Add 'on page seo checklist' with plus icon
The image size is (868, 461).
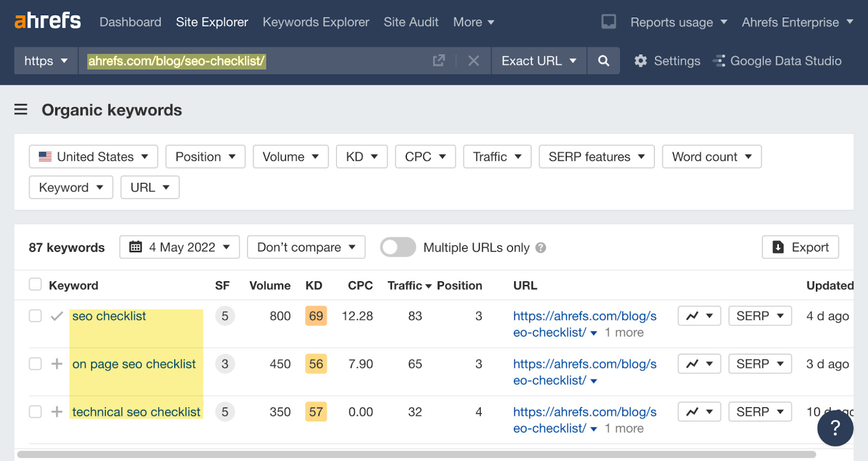(57, 364)
